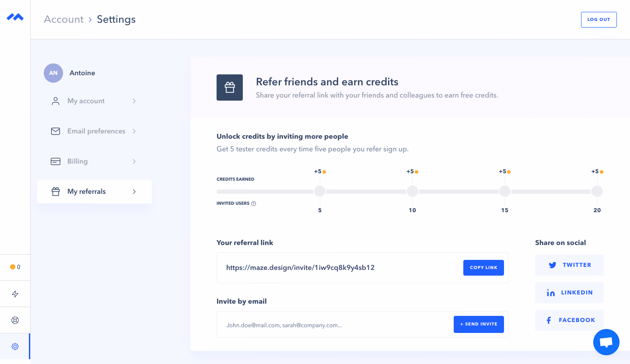This screenshot has height=364, width=630.
Task: Click the Maze logo icon
Action: [x=15, y=17]
